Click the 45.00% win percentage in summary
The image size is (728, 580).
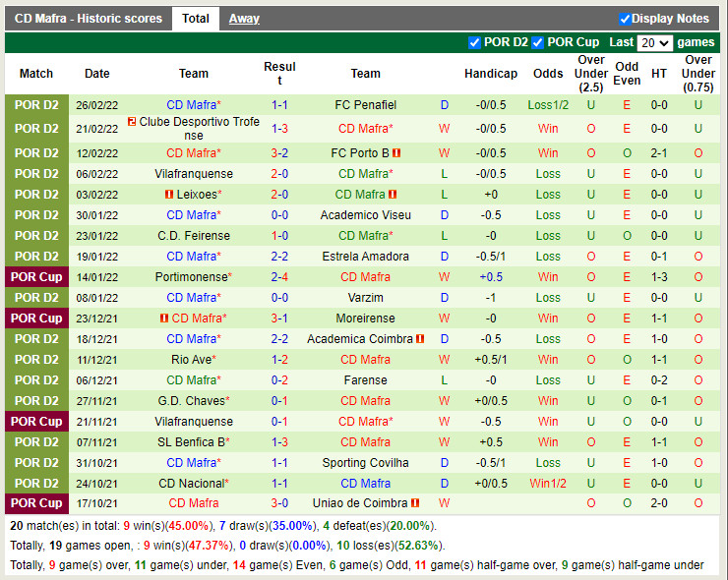[188, 526]
